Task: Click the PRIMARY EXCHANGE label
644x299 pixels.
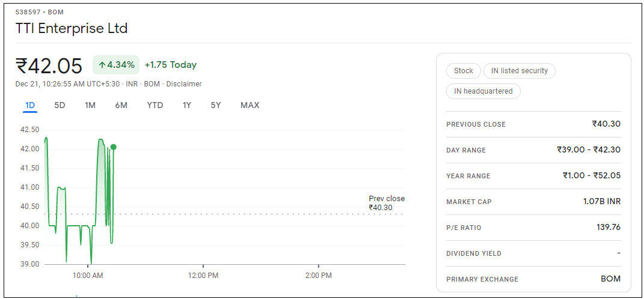Action: [482, 279]
